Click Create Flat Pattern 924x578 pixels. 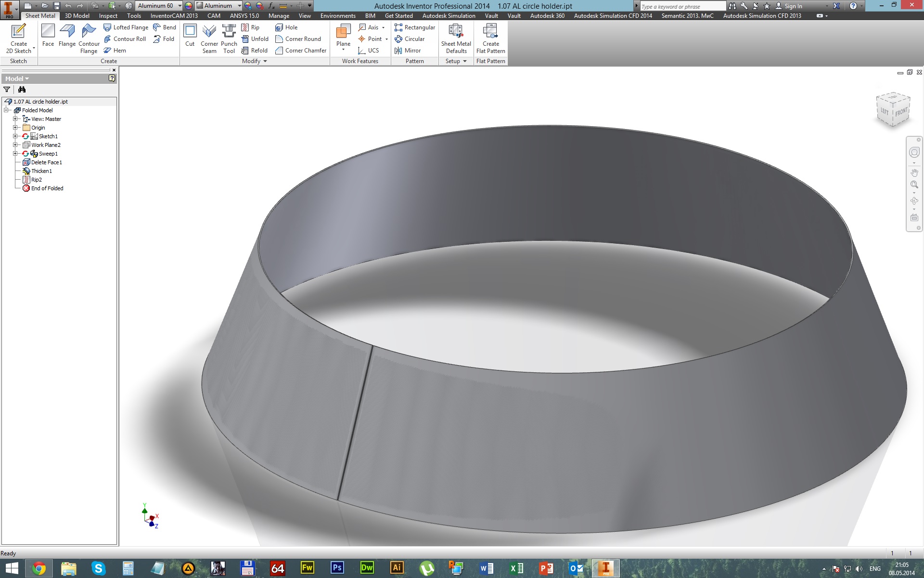click(x=490, y=39)
